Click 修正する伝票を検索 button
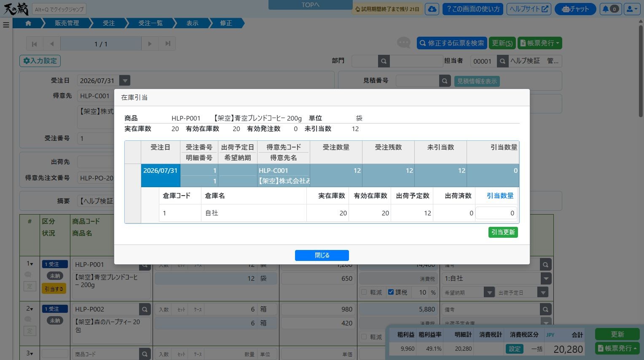The height and width of the screenshot is (360, 644). (x=452, y=43)
